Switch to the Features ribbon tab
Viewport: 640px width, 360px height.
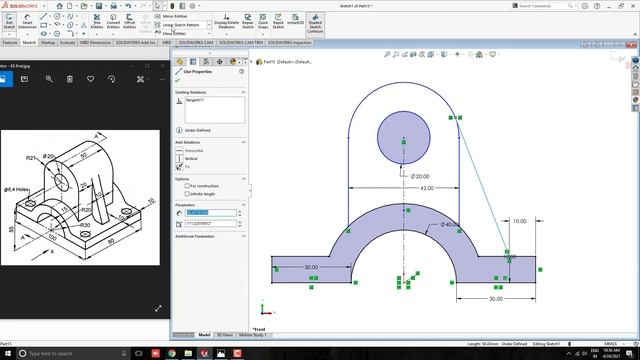coord(10,42)
